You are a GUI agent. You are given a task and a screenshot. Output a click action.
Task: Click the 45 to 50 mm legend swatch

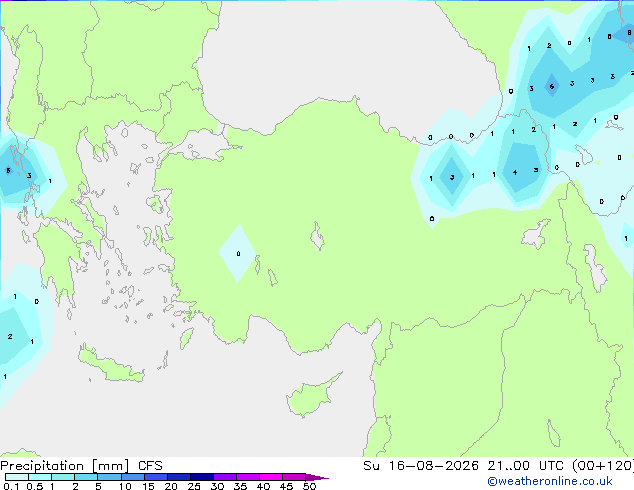[x=294, y=477]
